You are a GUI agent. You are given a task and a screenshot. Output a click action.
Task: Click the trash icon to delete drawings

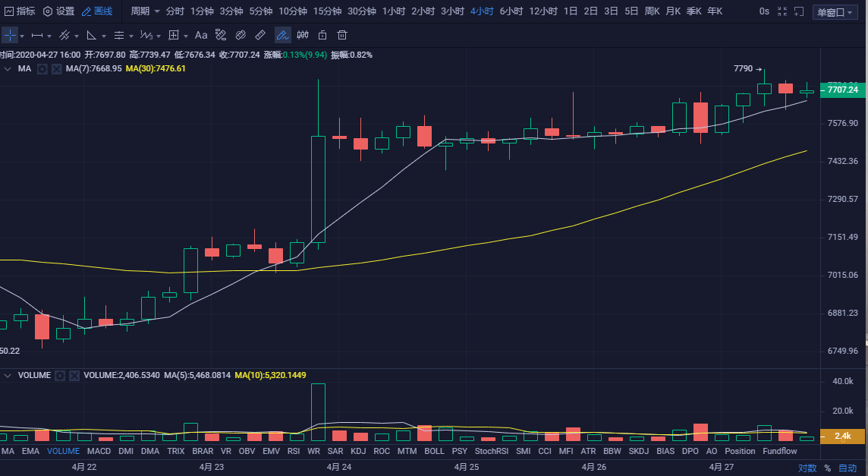(342, 36)
